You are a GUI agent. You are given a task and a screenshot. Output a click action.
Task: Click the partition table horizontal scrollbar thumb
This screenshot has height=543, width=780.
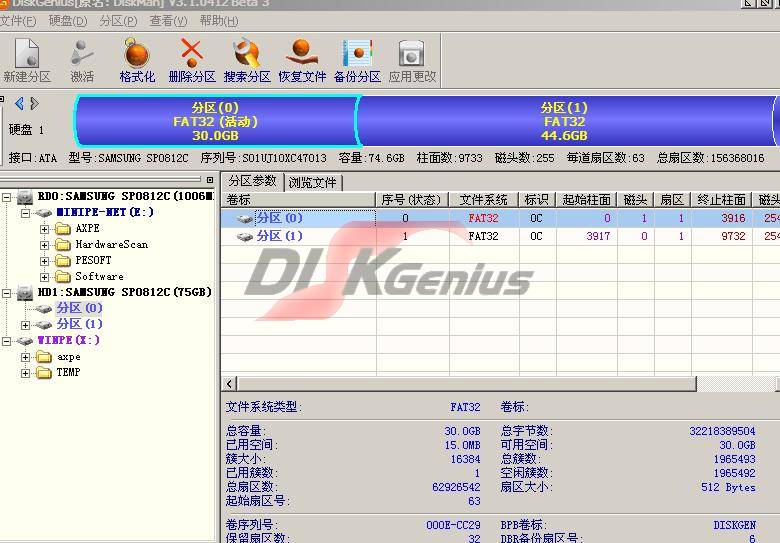467,384
